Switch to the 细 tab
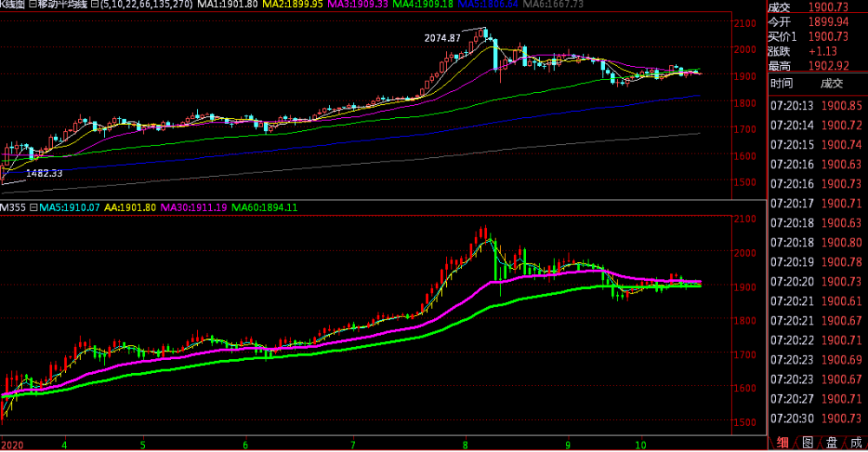 coord(783,442)
